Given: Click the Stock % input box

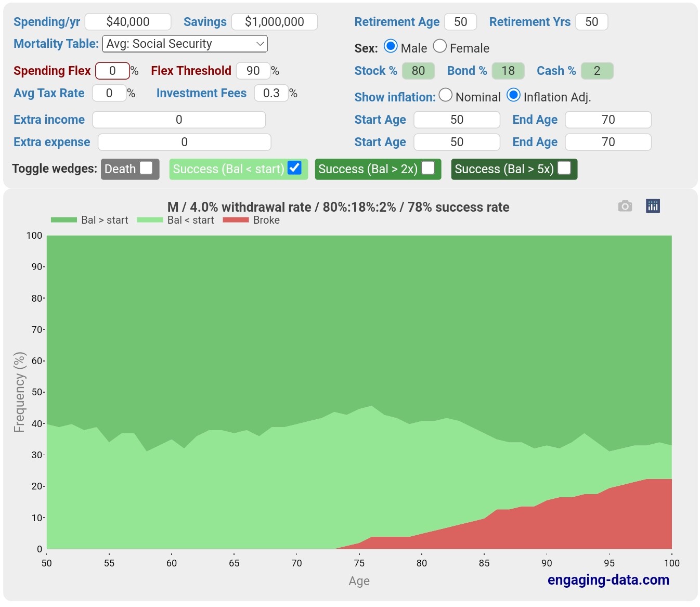Looking at the screenshot, I should point(418,71).
